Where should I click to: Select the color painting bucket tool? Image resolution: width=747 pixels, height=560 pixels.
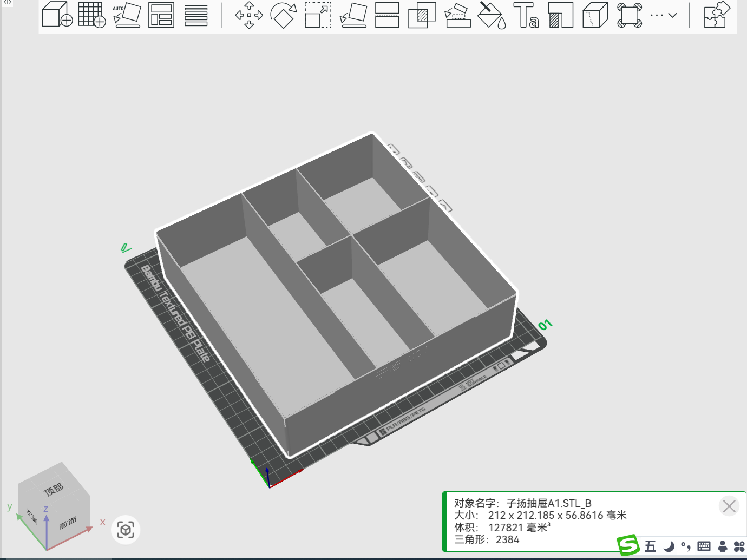(x=492, y=15)
